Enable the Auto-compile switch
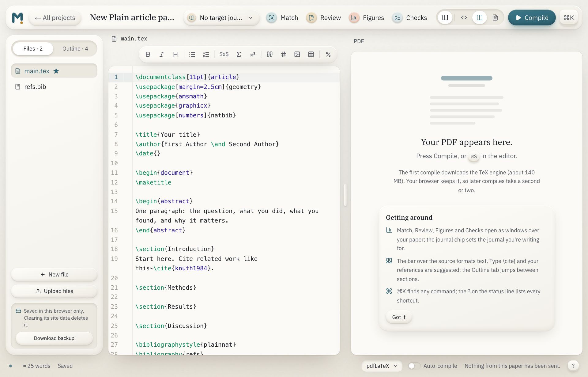588x377 pixels. 414,366
